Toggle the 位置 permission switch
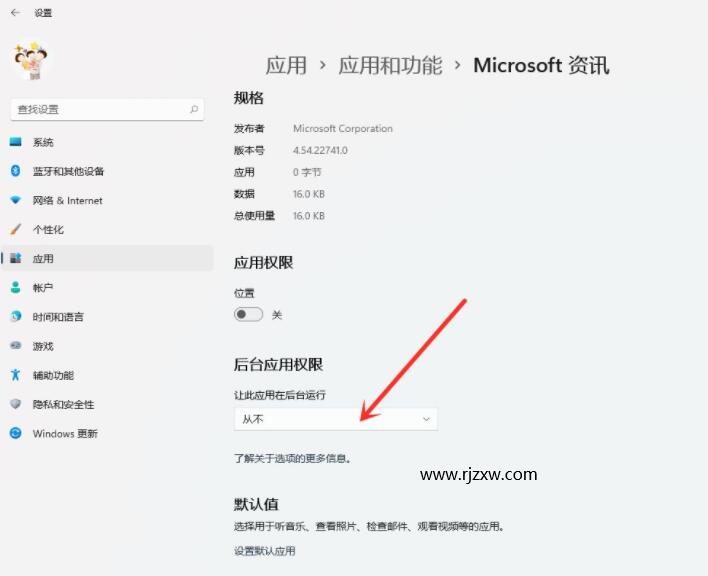 (248, 314)
